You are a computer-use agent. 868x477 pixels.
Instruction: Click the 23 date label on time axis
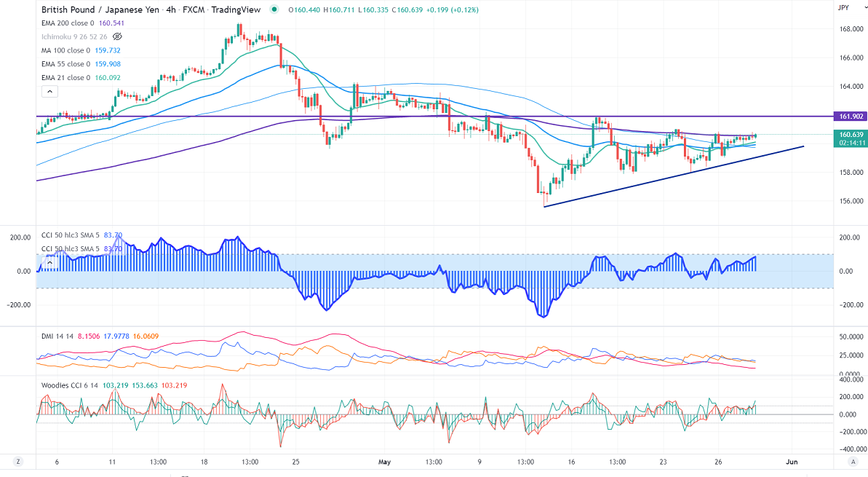(x=663, y=462)
